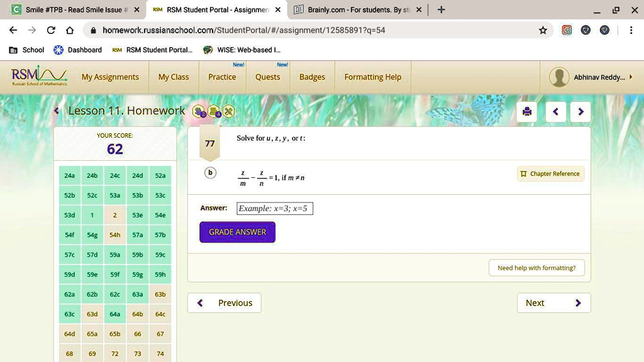Click the back chevron left of Lesson 11. Homework
Screen dimensions: 644x362
pos(57,111)
